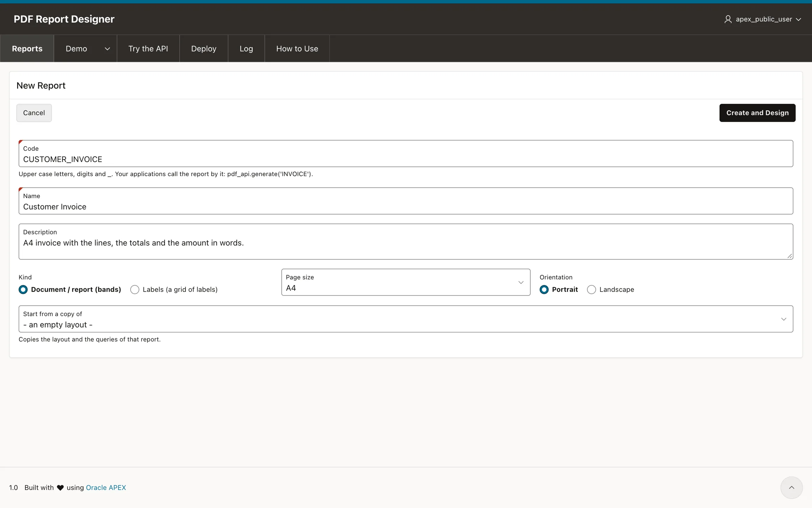Open the Demo tab
This screenshot has height=508, width=812.
(76, 48)
